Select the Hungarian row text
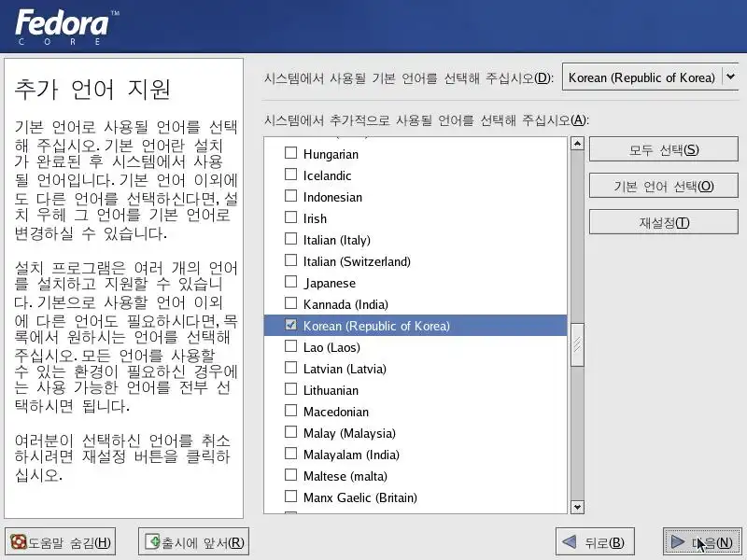 331,154
